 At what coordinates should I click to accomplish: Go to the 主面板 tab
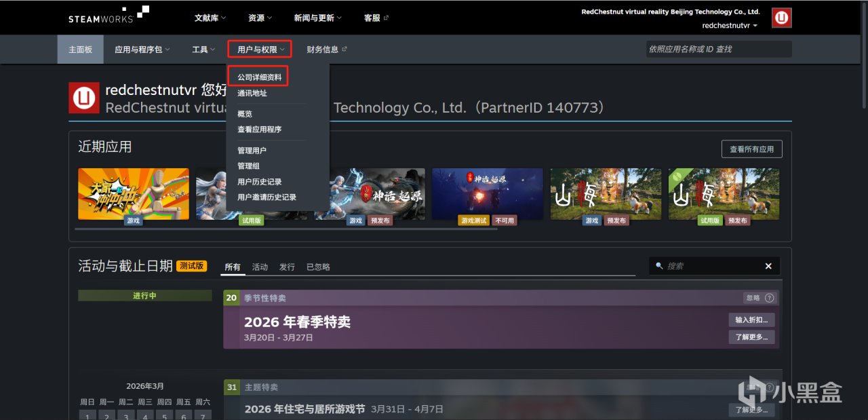[x=80, y=50]
